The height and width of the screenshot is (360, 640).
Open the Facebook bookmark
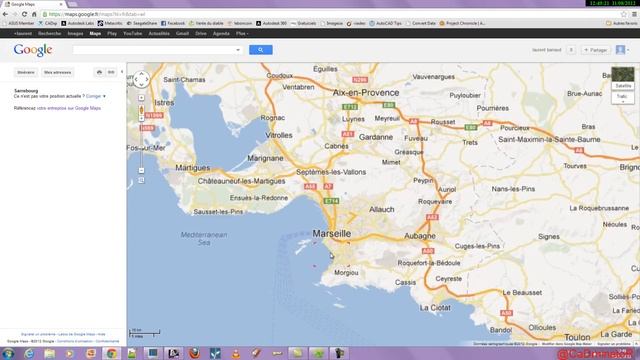(x=173, y=23)
